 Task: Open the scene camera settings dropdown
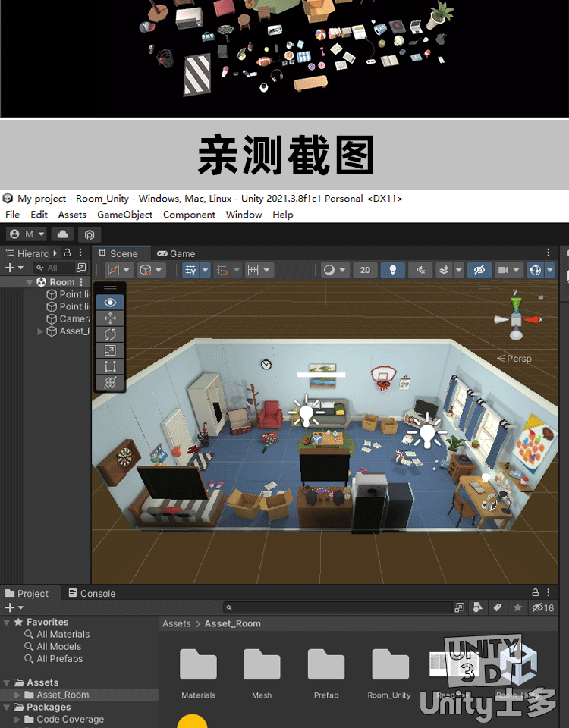click(x=510, y=270)
